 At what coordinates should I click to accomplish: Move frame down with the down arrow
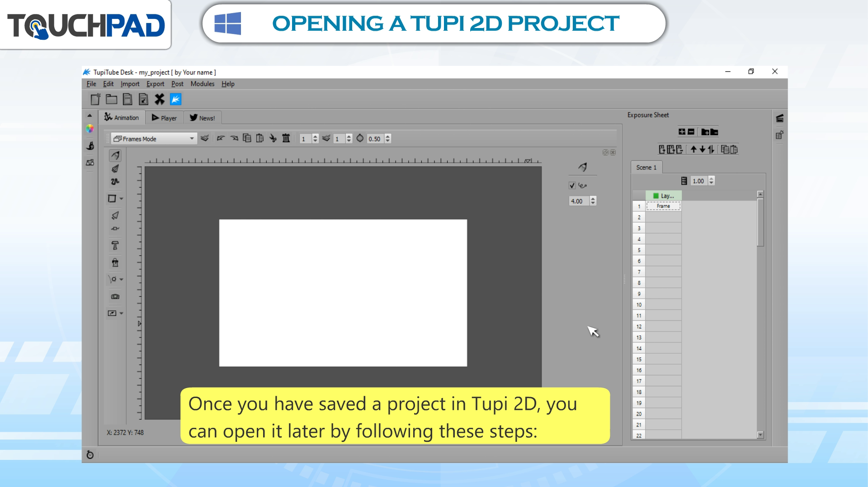pyautogui.click(x=702, y=150)
